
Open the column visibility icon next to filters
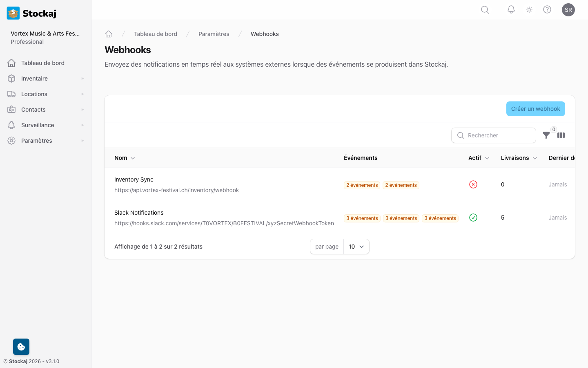tap(561, 135)
